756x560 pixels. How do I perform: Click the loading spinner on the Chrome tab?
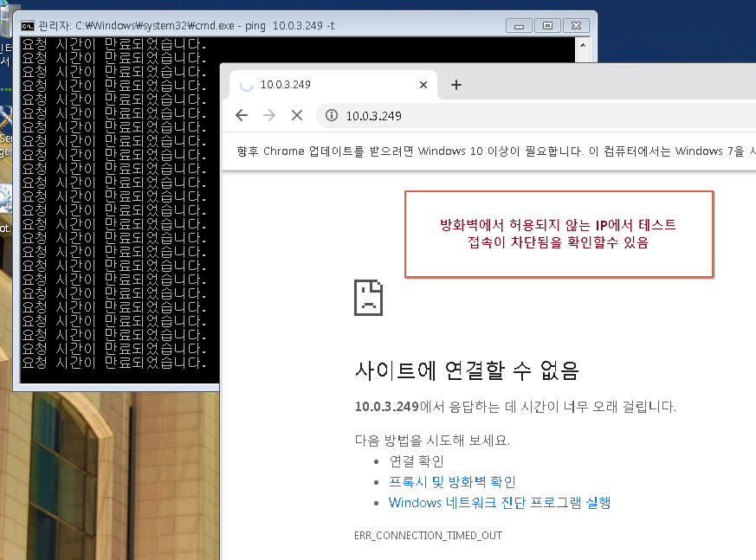click(247, 86)
